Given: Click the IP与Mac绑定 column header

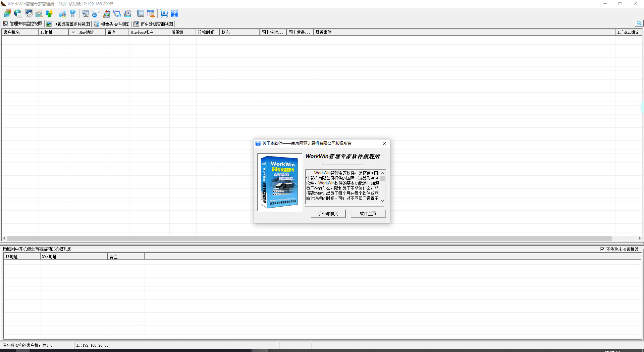Looking at the screenshot, I should pyautogui.click(x=629, y=32).
